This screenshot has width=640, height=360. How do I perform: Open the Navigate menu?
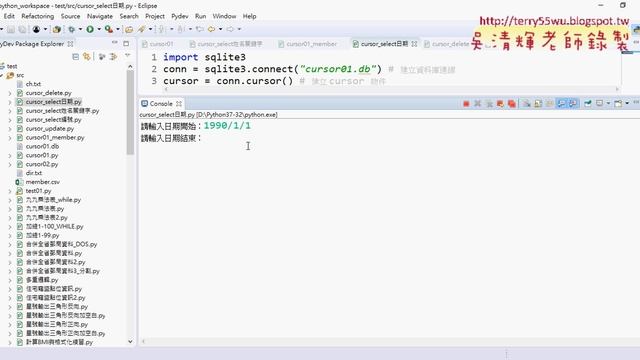pyautogui.click(x=100, y=16)
